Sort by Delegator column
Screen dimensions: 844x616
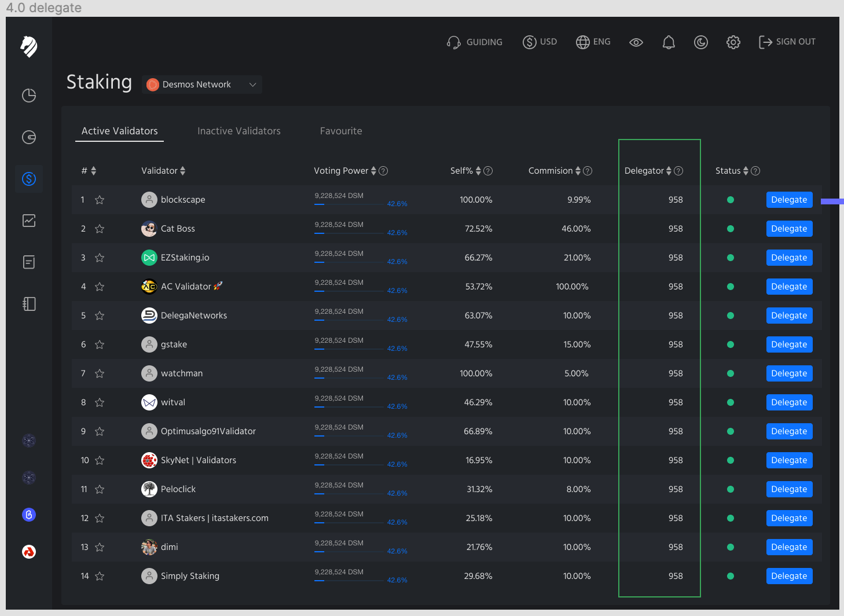(669, 171)
